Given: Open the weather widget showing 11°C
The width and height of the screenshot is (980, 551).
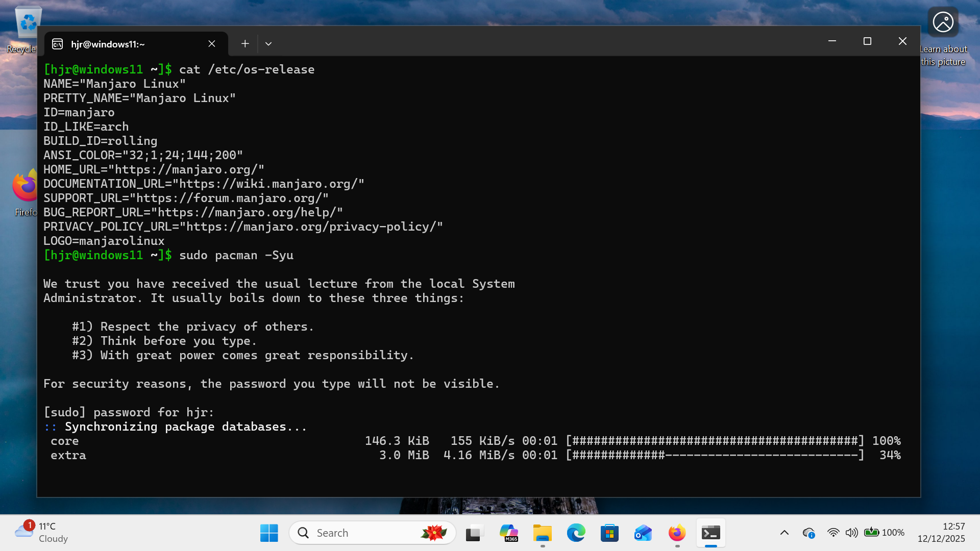Looking at the screenshot, I should coord(41,533).
